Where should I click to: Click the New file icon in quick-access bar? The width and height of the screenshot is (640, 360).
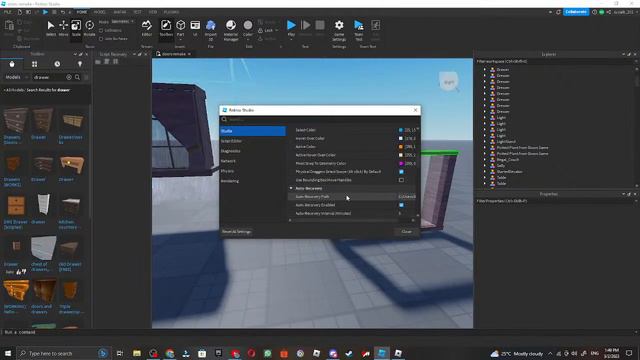[x=20, y=12]
